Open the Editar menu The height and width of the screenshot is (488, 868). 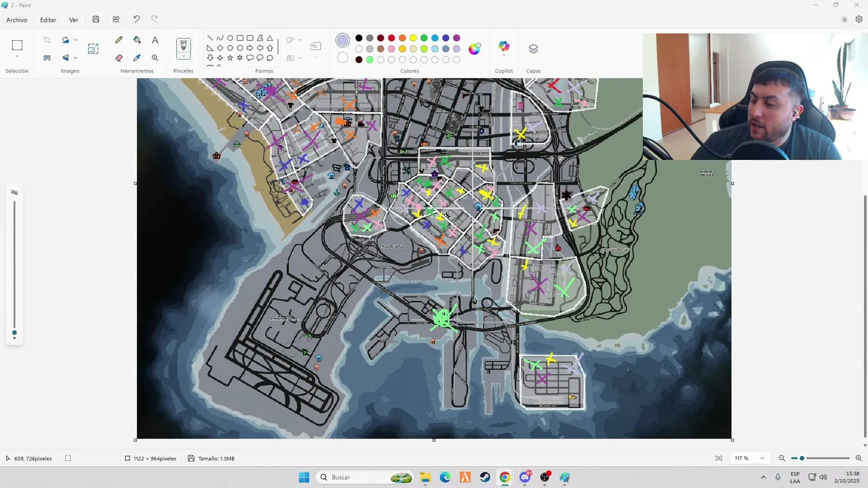coord(48,20)
